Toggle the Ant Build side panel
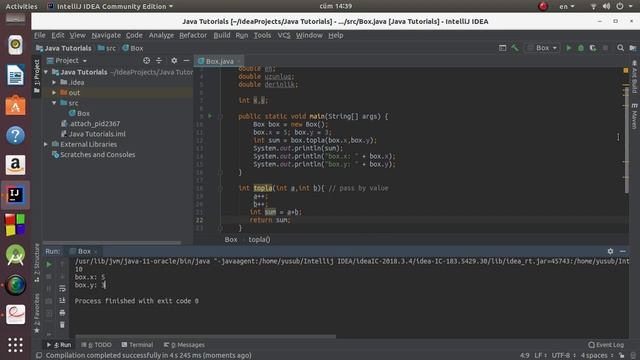 pos(634,77)
